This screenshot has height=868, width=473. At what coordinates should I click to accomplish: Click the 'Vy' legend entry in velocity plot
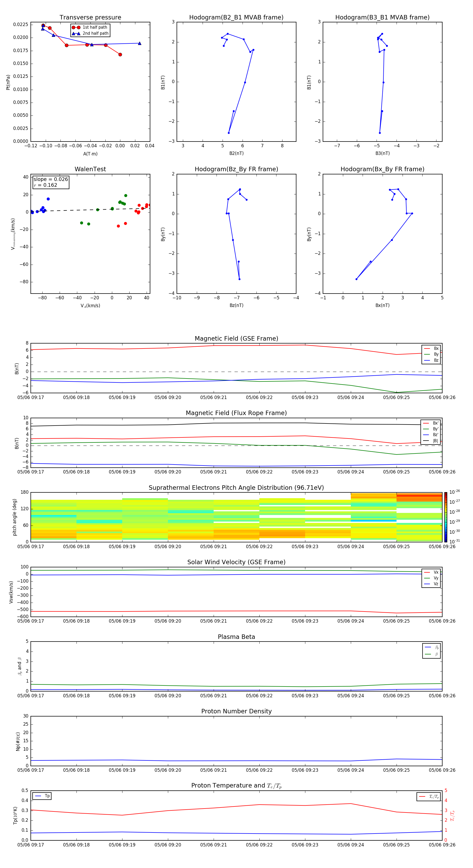pyautogui.click(x=431, y=578)
